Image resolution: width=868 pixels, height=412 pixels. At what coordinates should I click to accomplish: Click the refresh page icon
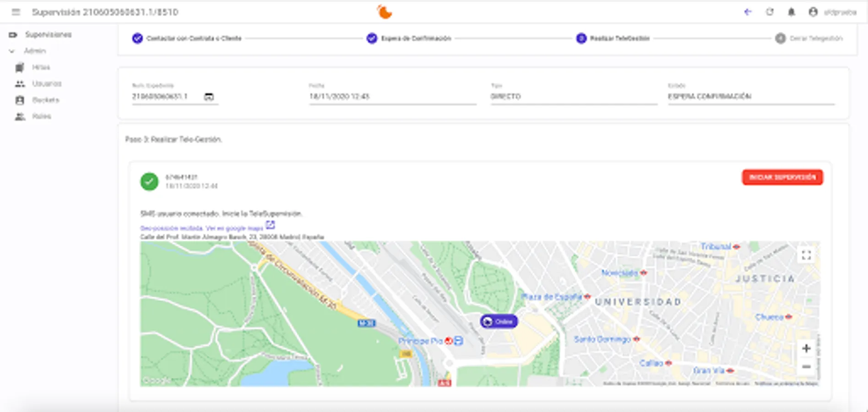(770, 12)
